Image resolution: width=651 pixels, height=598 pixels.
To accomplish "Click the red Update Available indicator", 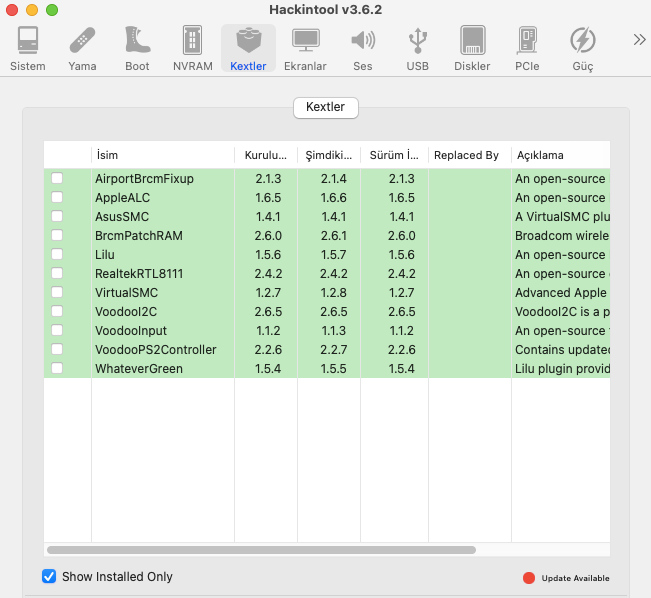I will (x=529, y=578).
